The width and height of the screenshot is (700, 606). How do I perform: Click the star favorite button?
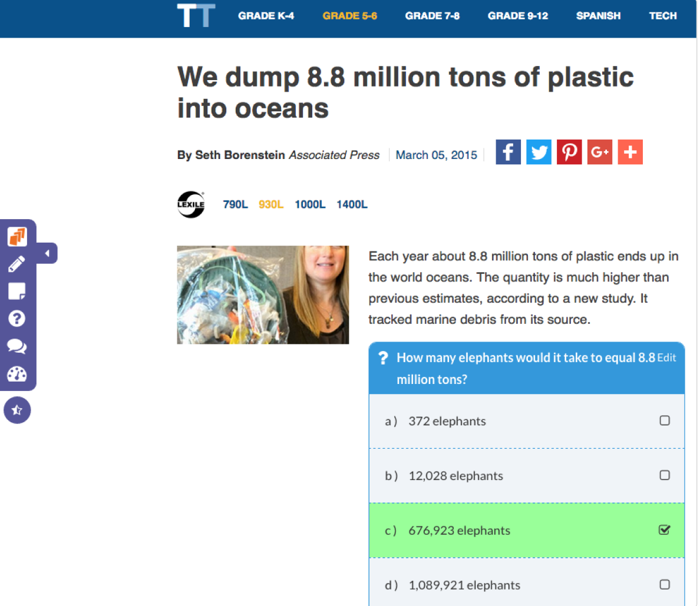[17, 410]
